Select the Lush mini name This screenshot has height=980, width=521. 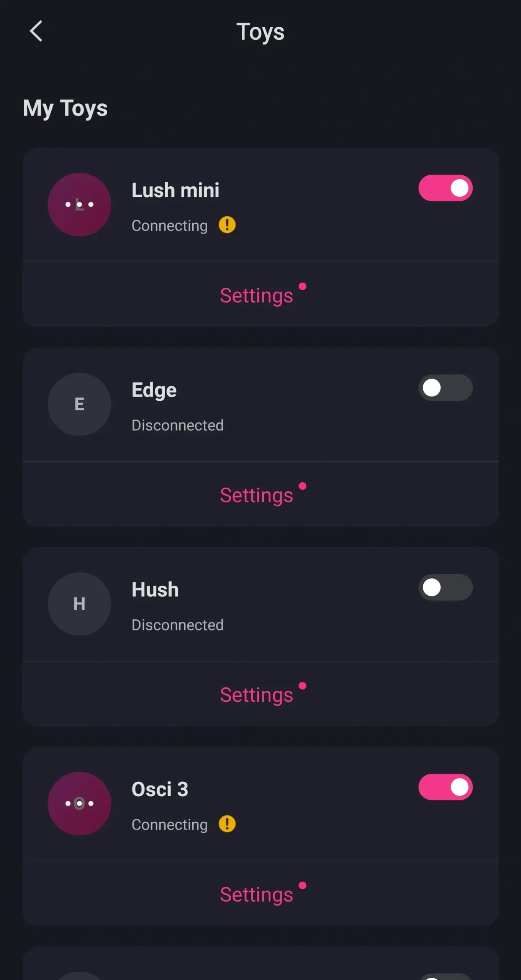175,190
